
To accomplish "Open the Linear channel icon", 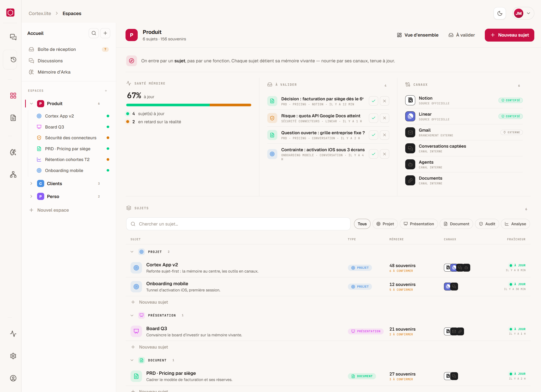I will pos(410,116).
